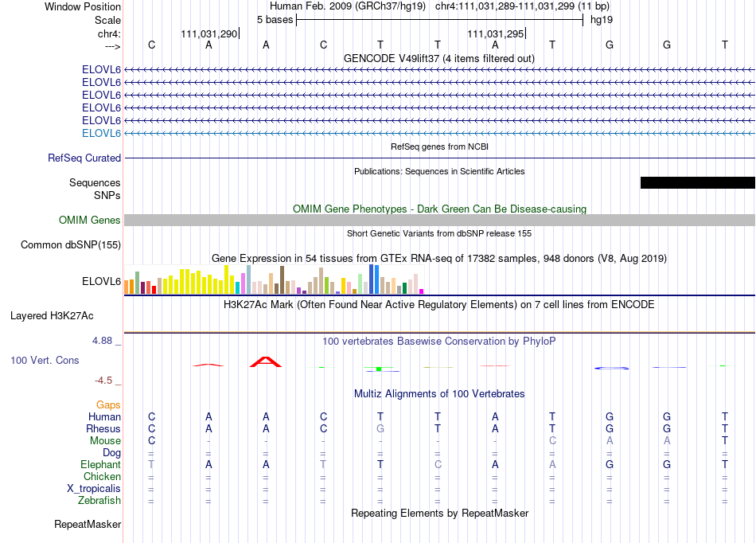This screenshot has width=756, height=543.
Task: Select the Human alignment row label
Action: [104, 416]
